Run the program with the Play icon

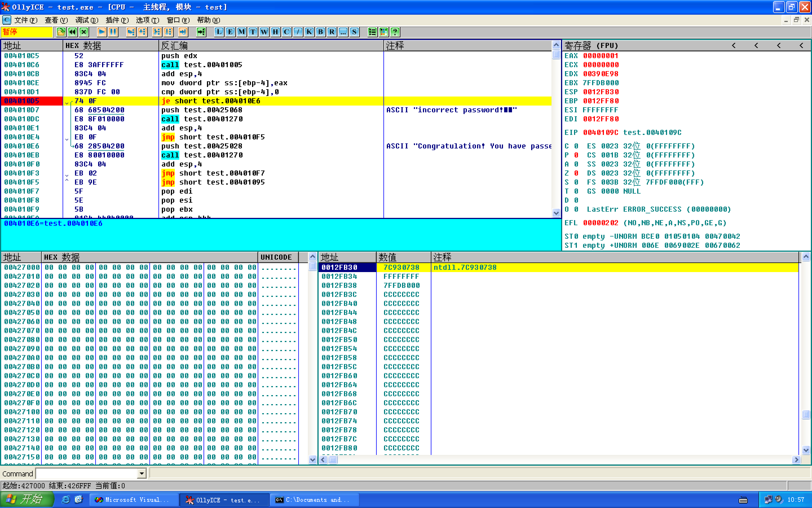point(102,32)
